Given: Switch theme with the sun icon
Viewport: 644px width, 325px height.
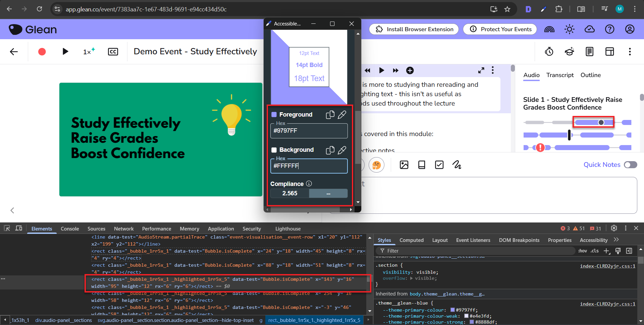Looking at the screenshot, I should 569,29.
